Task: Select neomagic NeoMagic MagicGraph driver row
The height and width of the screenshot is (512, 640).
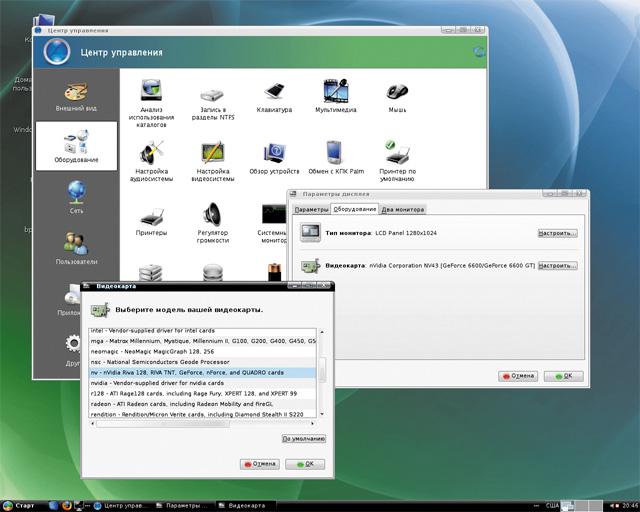Action: click(202, 351)
